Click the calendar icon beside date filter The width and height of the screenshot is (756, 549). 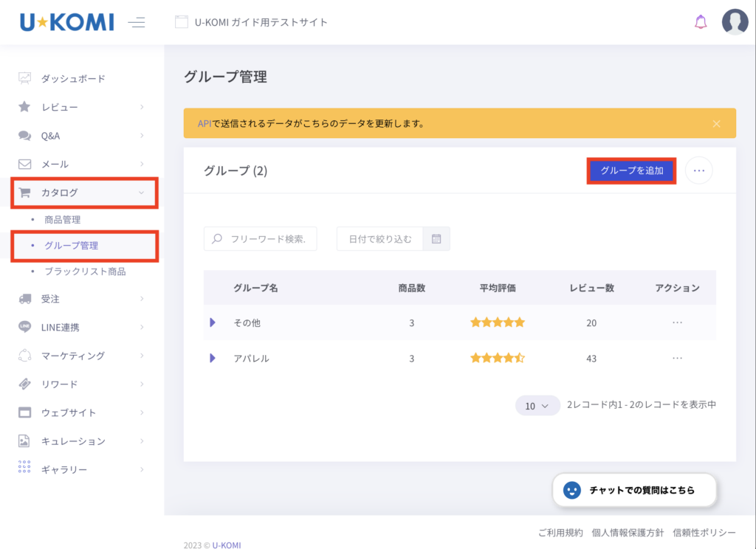pyautogui.click(x=436, y=238)
